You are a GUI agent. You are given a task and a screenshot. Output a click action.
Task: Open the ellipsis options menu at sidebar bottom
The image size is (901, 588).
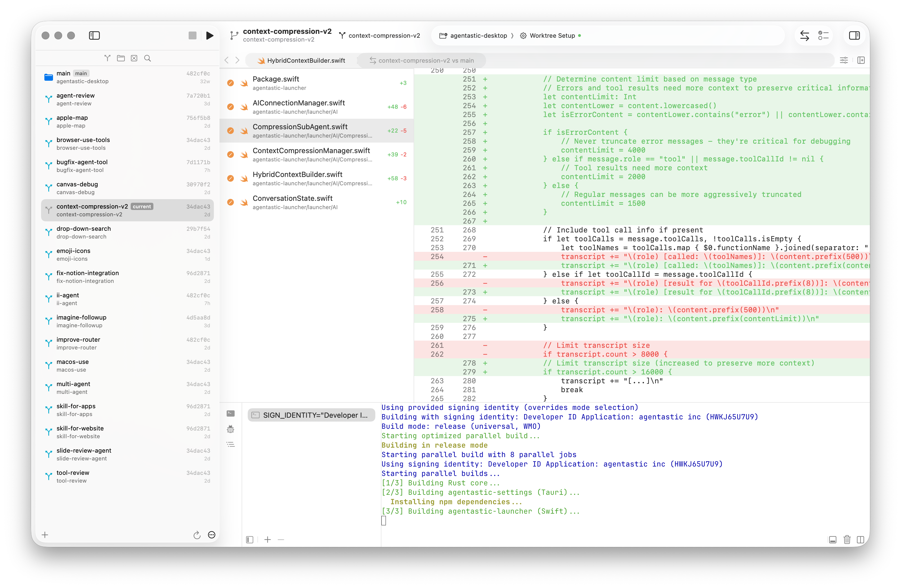211,535
